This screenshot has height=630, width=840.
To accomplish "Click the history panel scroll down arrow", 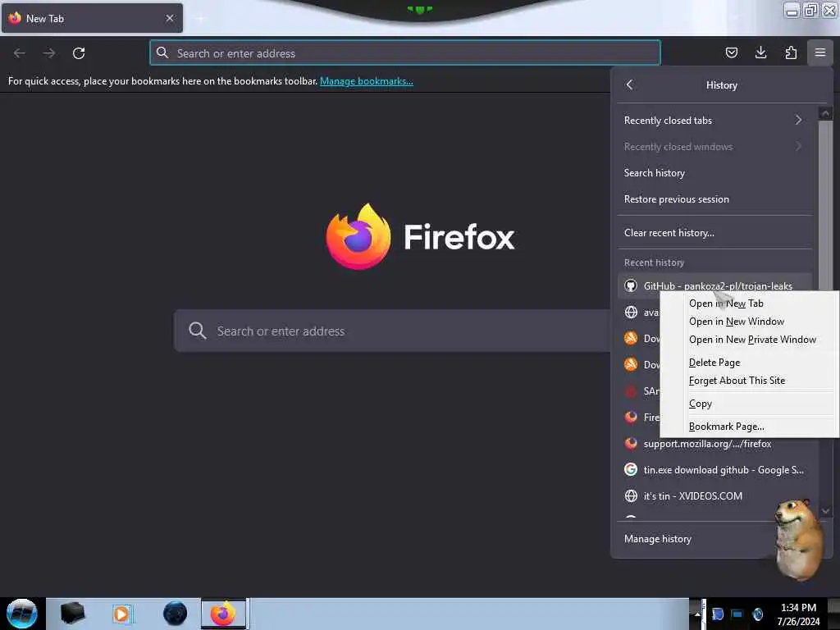I will pos(825,510).
